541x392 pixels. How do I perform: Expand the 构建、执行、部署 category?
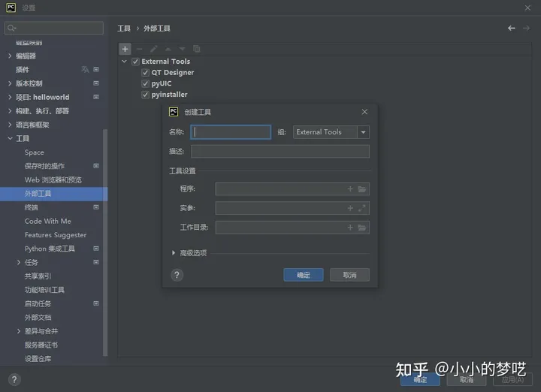[10, 111]
